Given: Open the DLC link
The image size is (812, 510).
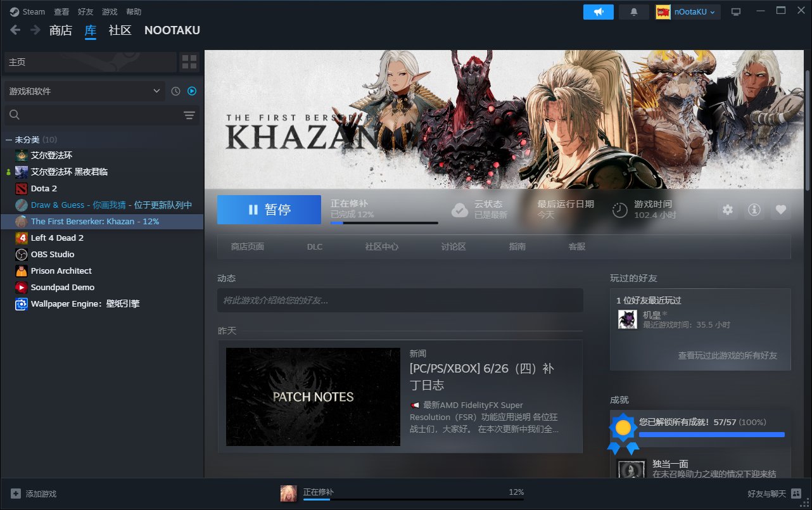Looking at the screenshot, I should click(315, 246).
